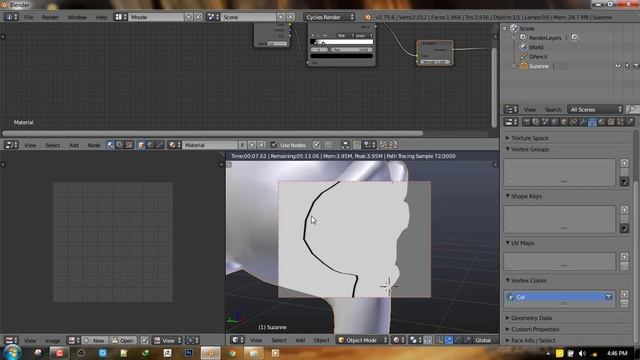The image size is (640, 360).
Task: Click Open image button in UV editor
Action: click(123, 340)
